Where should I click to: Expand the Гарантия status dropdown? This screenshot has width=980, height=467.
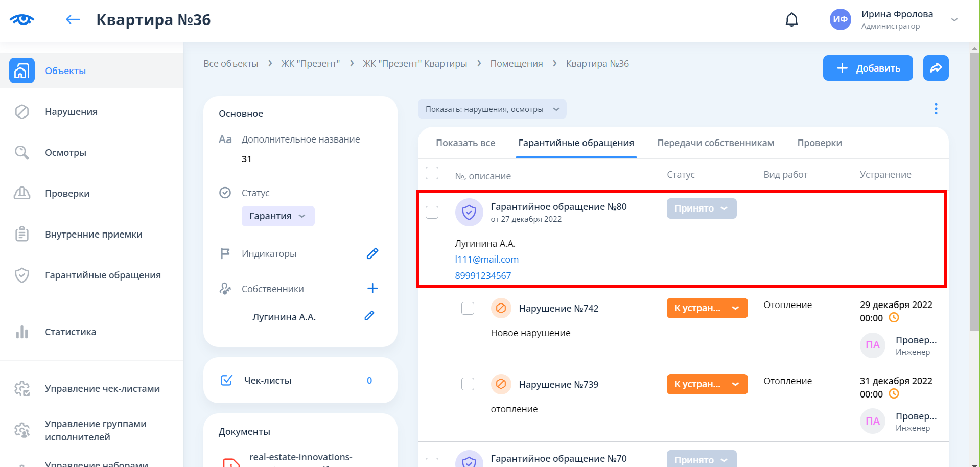[277, 216]
